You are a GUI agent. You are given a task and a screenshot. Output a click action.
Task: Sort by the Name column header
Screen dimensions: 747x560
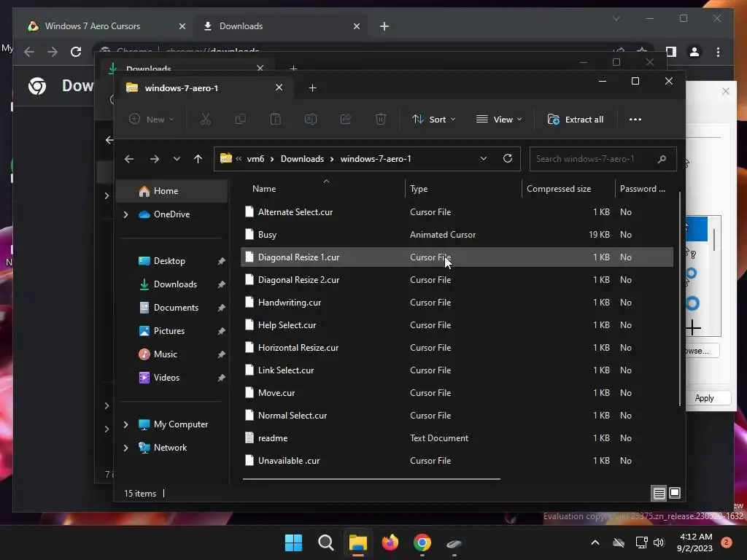tap(264, 189)
